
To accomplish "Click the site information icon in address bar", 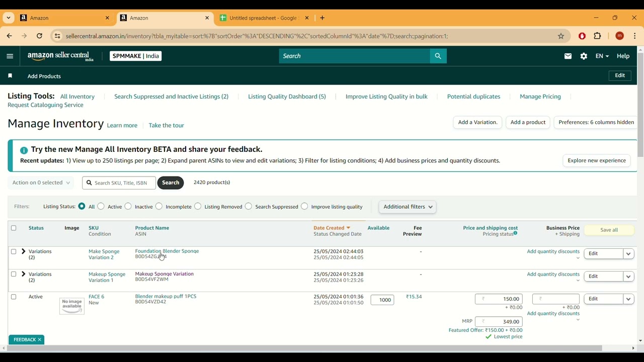I will tap(57, 36).
